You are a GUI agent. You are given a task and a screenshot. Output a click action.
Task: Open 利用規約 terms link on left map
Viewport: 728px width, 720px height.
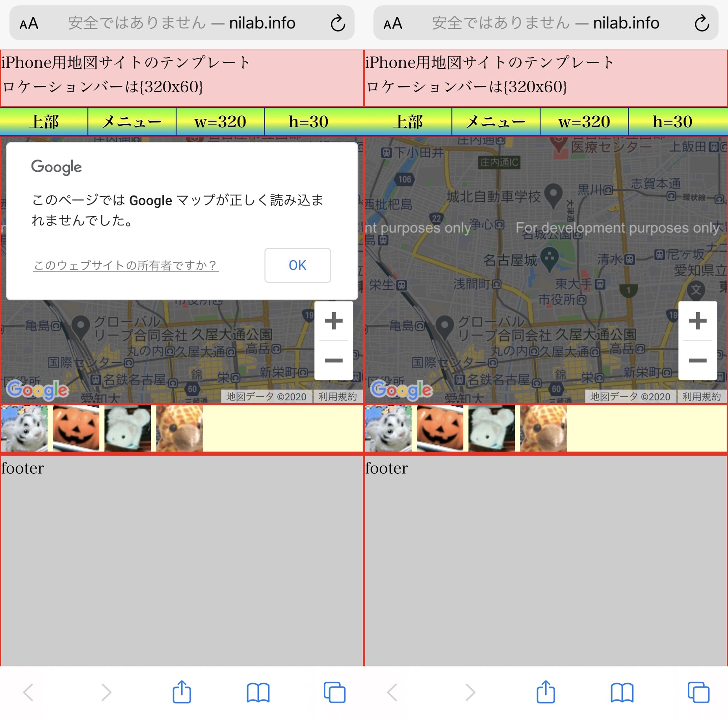pyautogui.click(x=338, y=396)
